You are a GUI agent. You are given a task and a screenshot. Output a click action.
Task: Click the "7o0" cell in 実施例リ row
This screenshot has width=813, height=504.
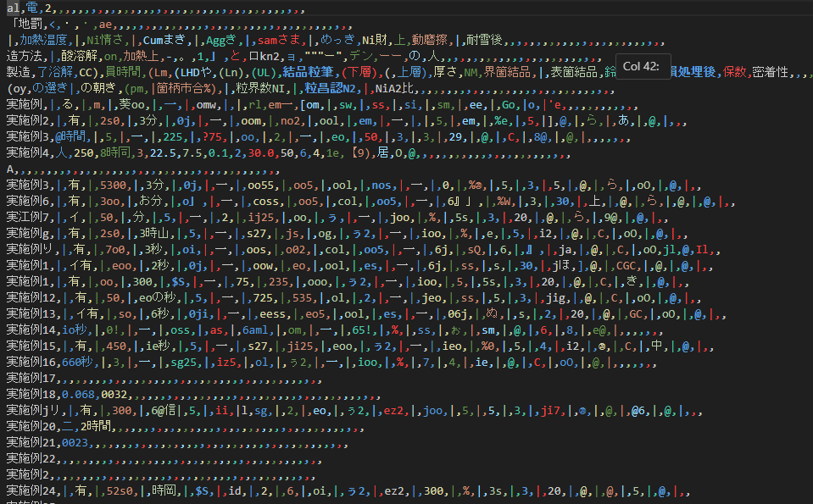[115, 250]
